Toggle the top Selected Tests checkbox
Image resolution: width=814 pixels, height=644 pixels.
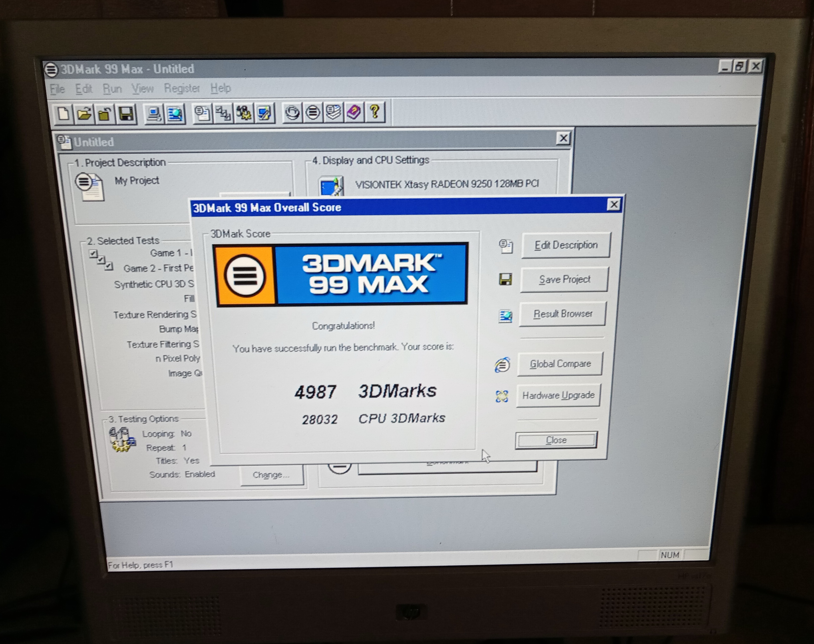[x=93, y=253]
